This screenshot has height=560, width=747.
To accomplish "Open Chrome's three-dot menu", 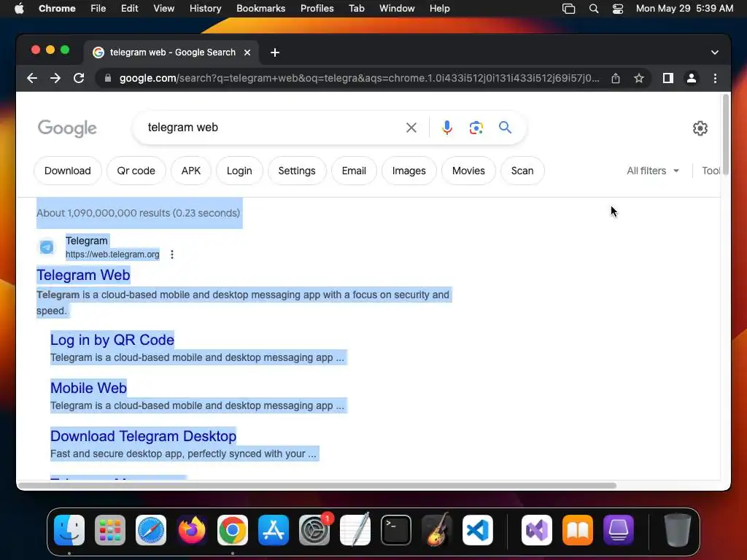I will click(x=715, y=78).
